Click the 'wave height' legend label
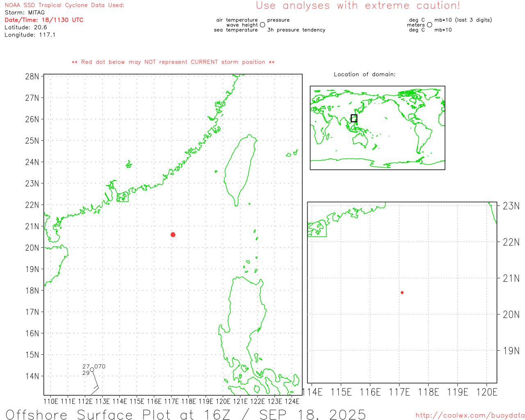This screenshot has height=420, width=525. (242, 25)
